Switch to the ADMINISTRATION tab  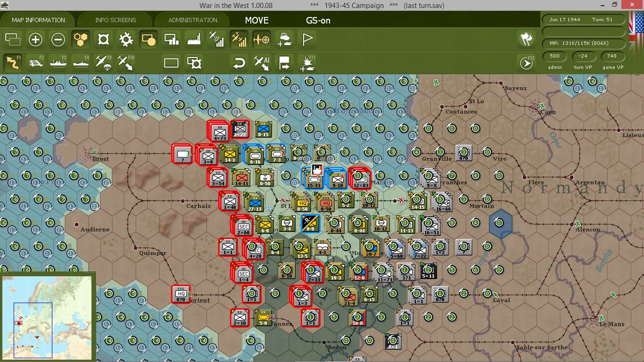point(193,20)
